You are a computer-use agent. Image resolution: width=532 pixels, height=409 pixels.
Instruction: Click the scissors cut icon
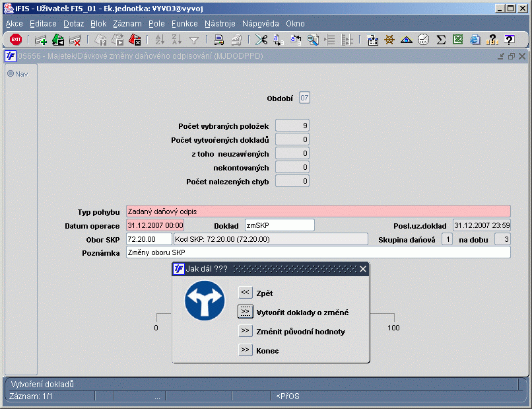261,40
